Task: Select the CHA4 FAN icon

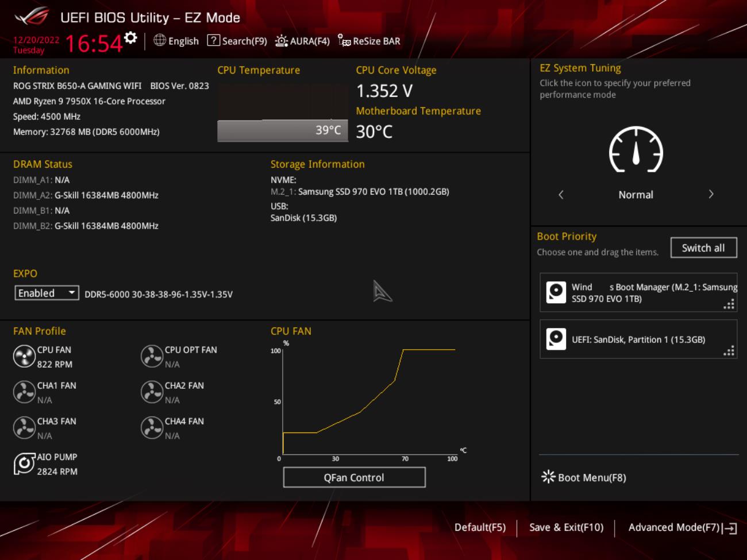Action: point(152,428)
